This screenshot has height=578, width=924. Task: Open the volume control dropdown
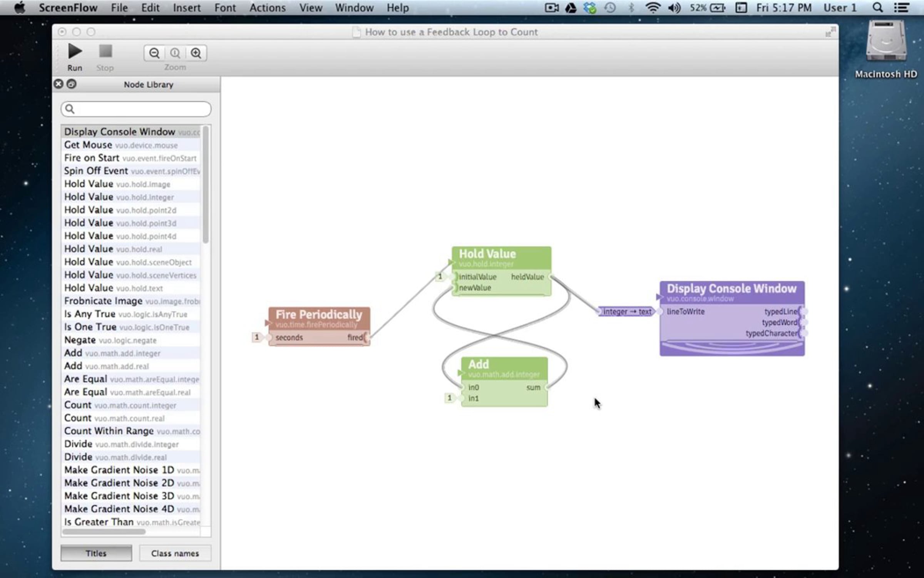(674, 8)
